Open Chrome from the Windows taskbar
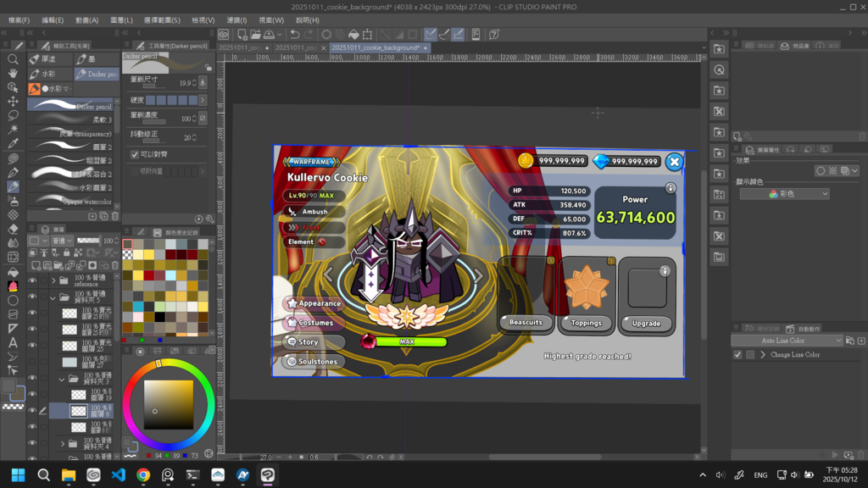Viewport: 868px width, 488px height. 143,475
